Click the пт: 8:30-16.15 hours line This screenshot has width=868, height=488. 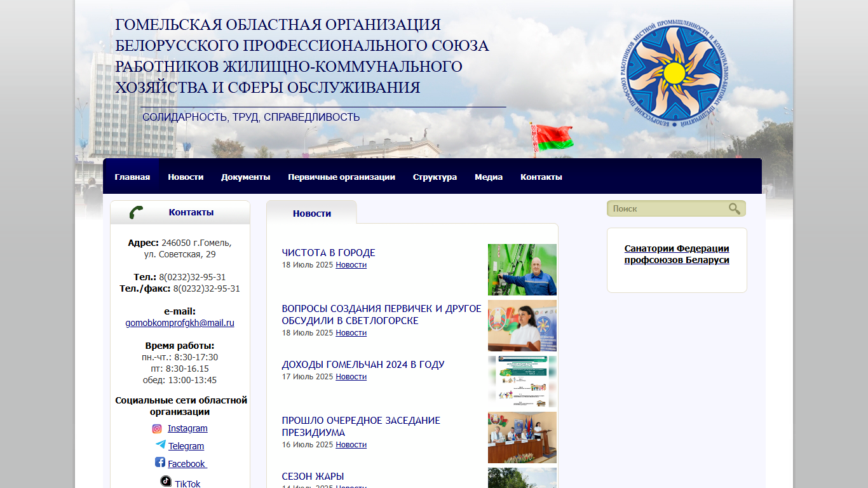coord(180,369)
